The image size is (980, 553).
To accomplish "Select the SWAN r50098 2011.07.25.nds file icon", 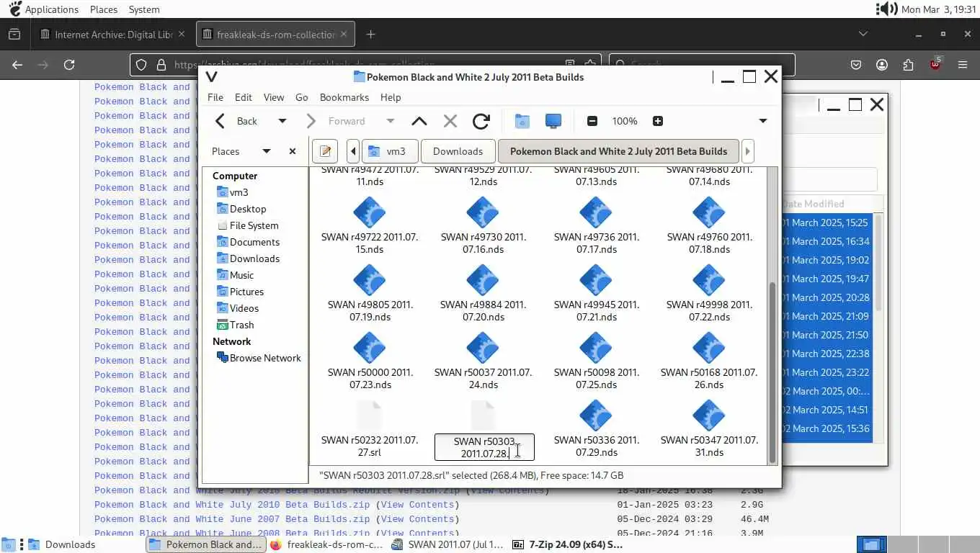I will [x=596, y=349].
